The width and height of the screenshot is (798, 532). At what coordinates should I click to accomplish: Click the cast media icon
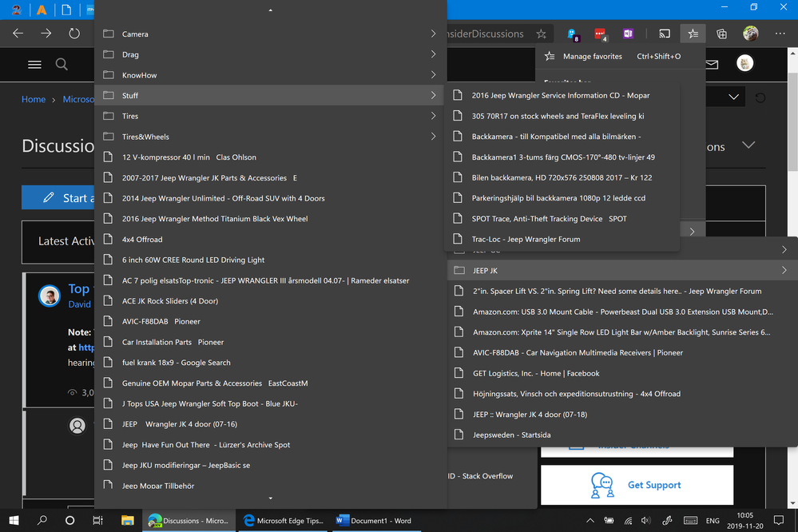click(665, 34)
